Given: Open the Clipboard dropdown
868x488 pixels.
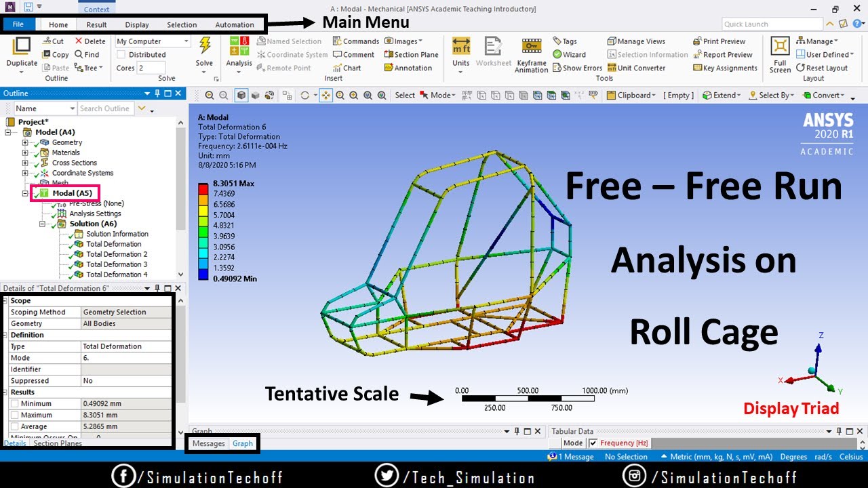Looking at the screenshot, I should [631, 96].
